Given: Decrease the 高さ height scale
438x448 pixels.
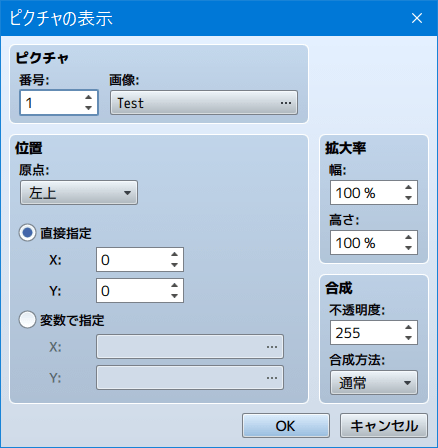Looking at the screenshot, I should pyautogui.click(x=409, y=248).
